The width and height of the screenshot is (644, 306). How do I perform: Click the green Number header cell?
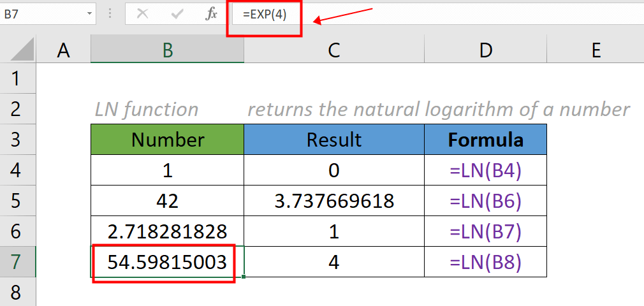click(x=167, y=140)
